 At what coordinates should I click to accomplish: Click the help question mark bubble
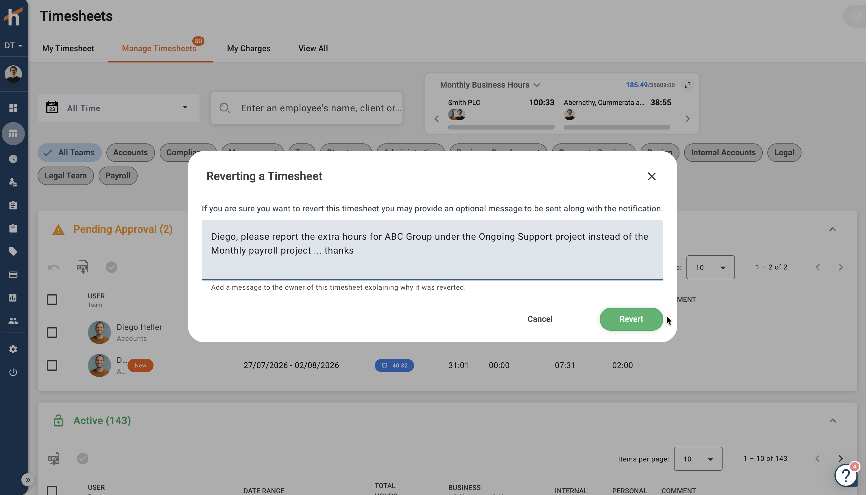845,475
